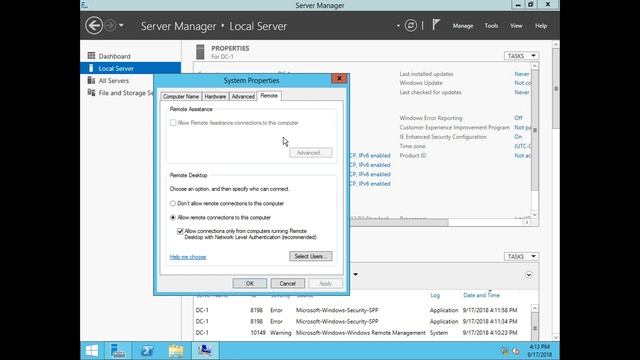This screenshot has width=640, height=360.
Task: Click the network tray icon
Action: click(x=505, y=351)
